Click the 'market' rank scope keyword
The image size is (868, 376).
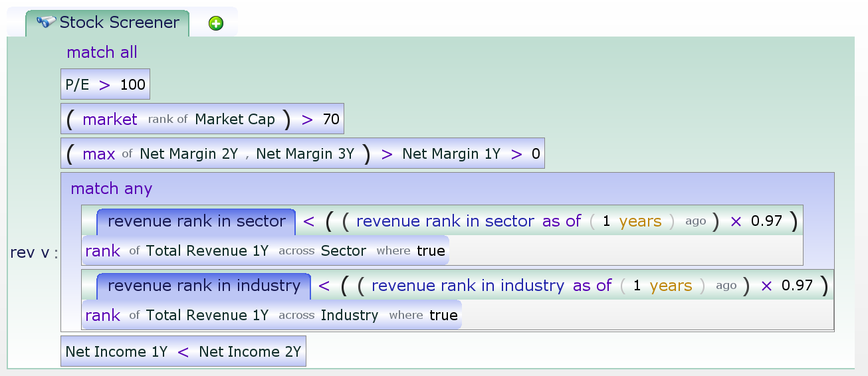[x=110, y=120]
